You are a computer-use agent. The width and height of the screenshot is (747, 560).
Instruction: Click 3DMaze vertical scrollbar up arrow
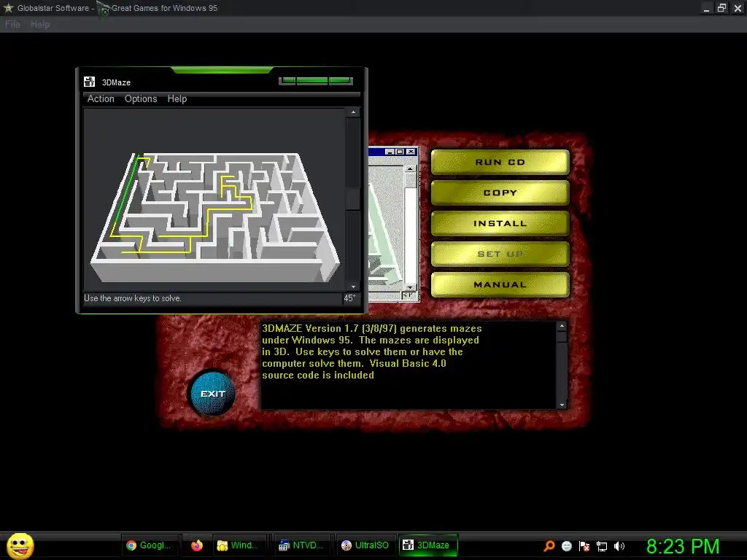click(353, 112)
